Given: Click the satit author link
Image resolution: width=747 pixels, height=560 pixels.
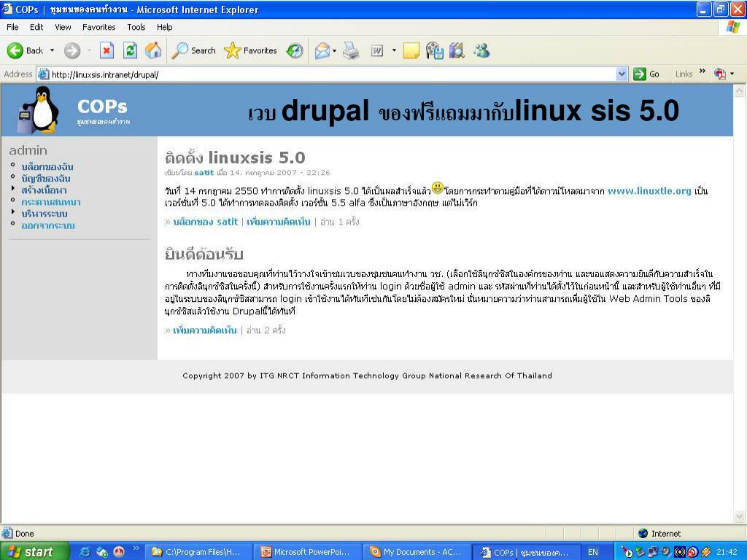Looking at the screenshot, I should (x=204, y=172).
